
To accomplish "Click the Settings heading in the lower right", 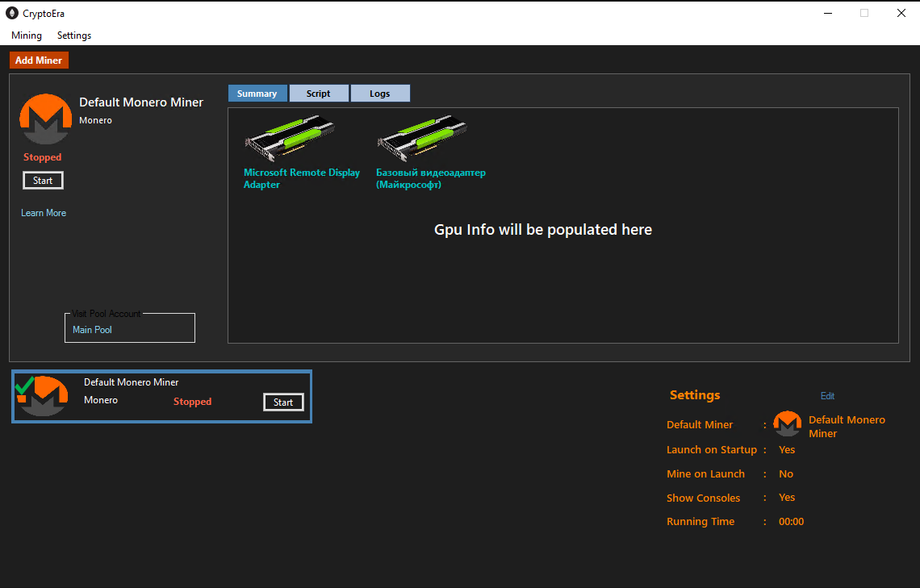I will click(x=695, y=395).
